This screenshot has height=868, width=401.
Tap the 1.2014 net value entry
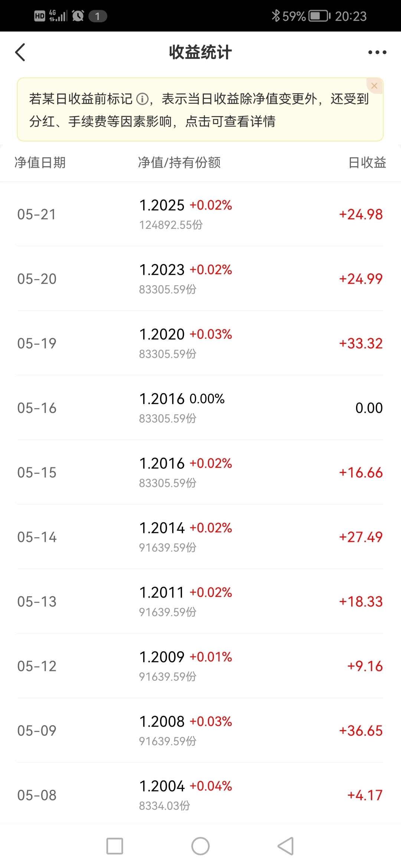tap(162, 528)
